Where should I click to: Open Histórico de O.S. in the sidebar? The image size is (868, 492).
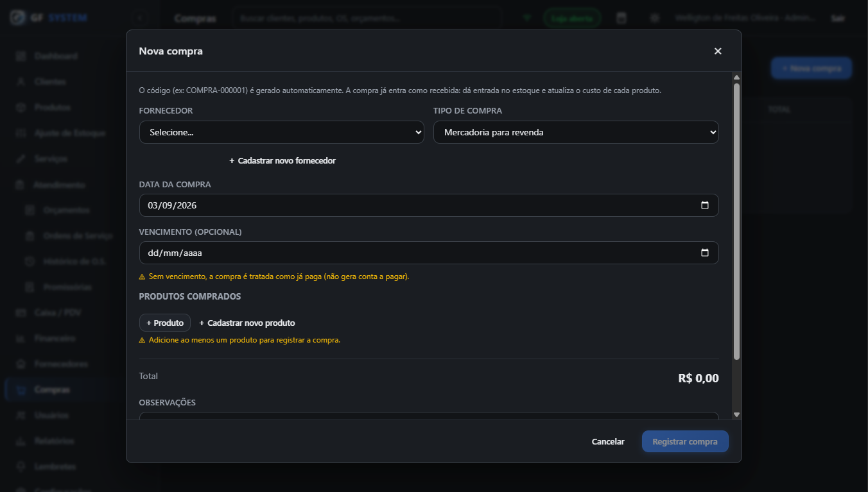click(74, 262)
